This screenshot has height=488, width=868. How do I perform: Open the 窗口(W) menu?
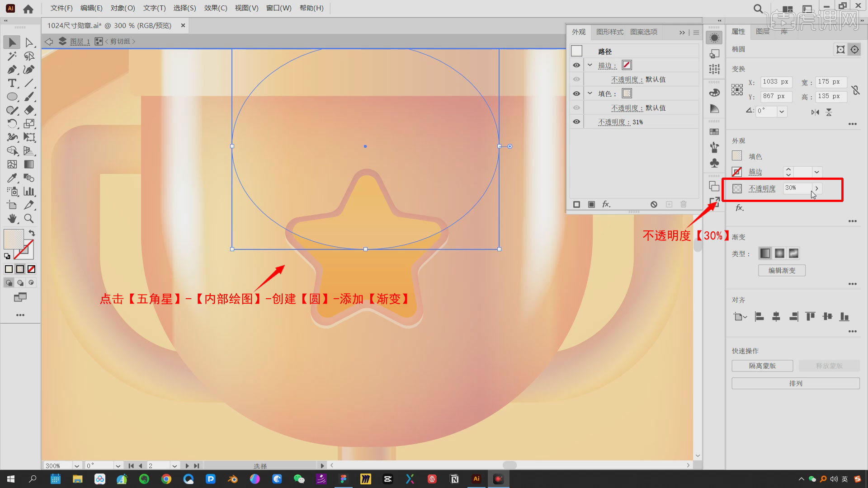tap(278, 8)
